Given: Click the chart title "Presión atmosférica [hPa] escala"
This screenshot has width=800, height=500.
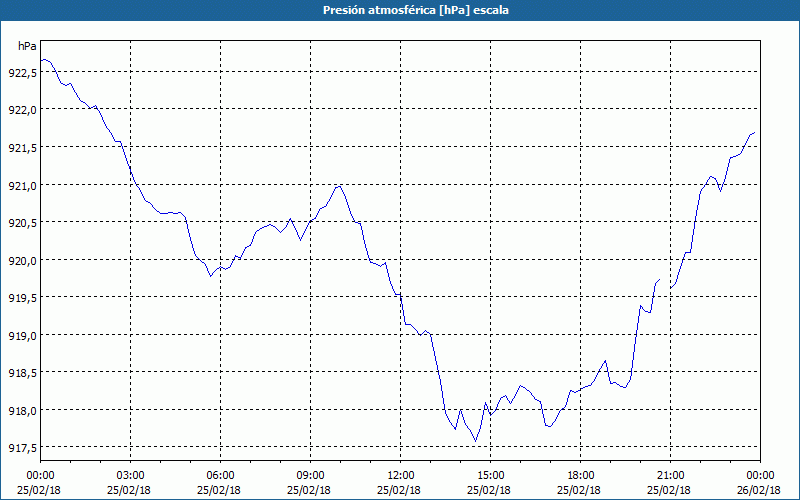Looking at the screenshot, I should coord(415,10).
